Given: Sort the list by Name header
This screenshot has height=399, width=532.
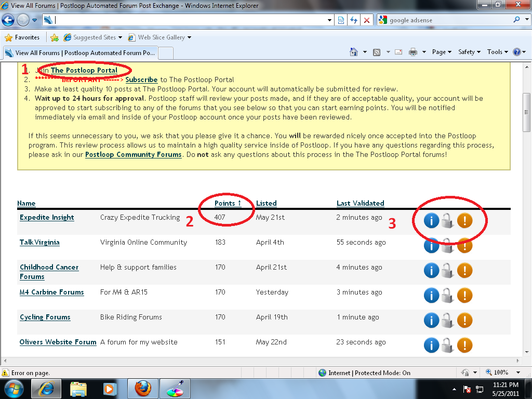Looking at the screenshot, I should coord(26,203).
